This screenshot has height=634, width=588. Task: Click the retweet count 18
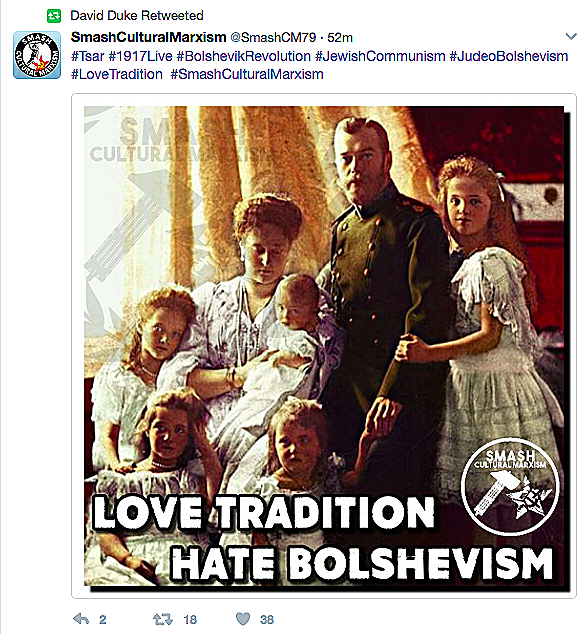(x=190, y=619)
